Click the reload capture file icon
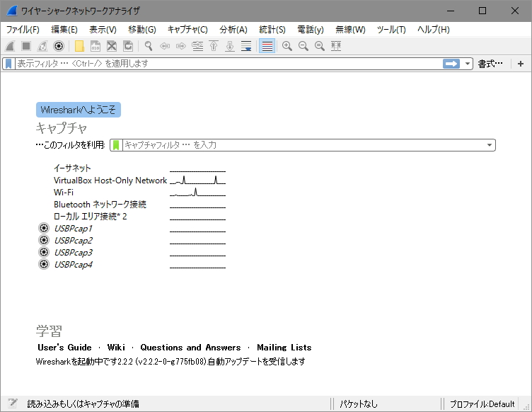 coord(128,46)
